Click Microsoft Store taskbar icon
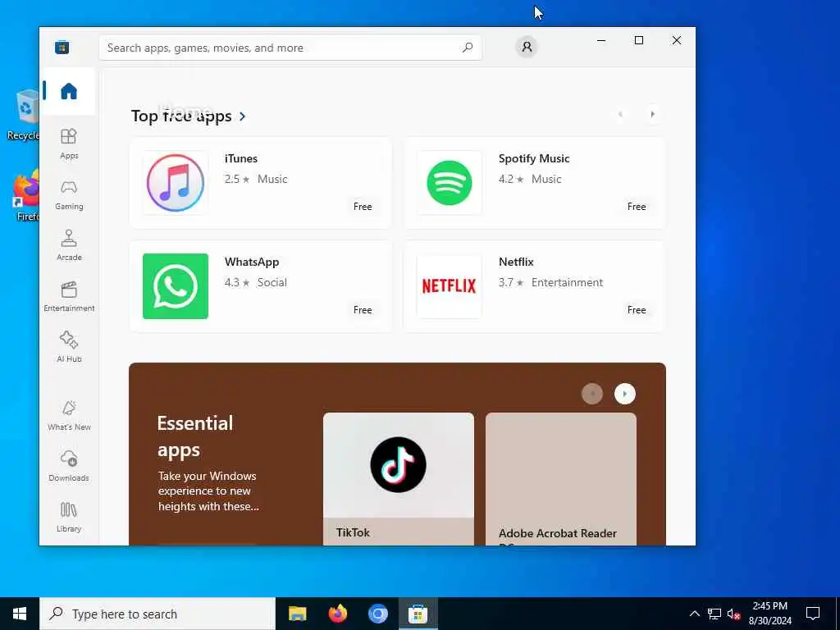The image size is (840, 630). point(418,614)
